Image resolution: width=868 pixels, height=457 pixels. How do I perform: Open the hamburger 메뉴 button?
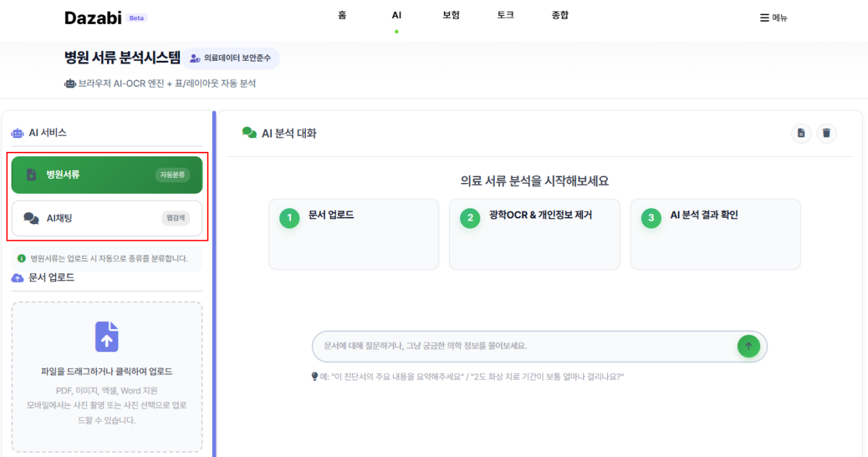coord(773,18)
